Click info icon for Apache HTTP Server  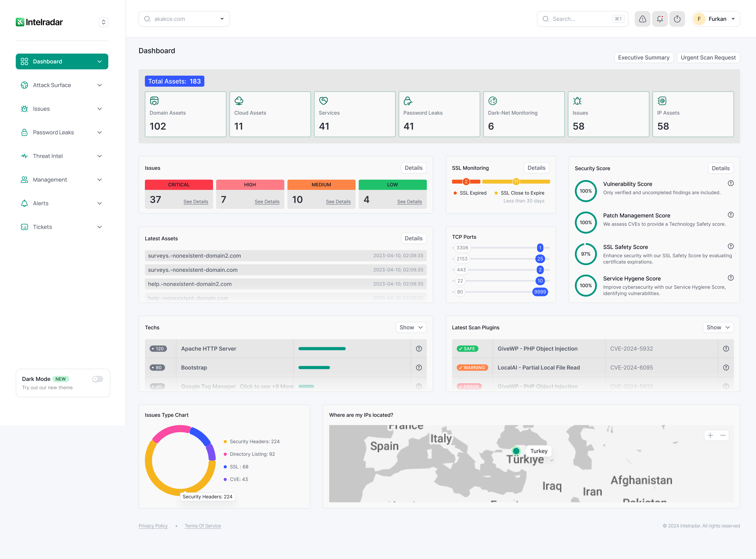point(418,348)
